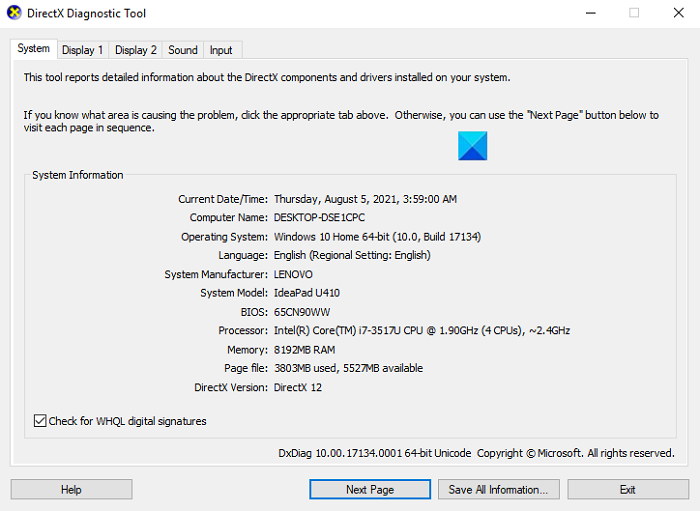Click Save All Information button
The image size is (700, 511).
(x=499, y=490)
